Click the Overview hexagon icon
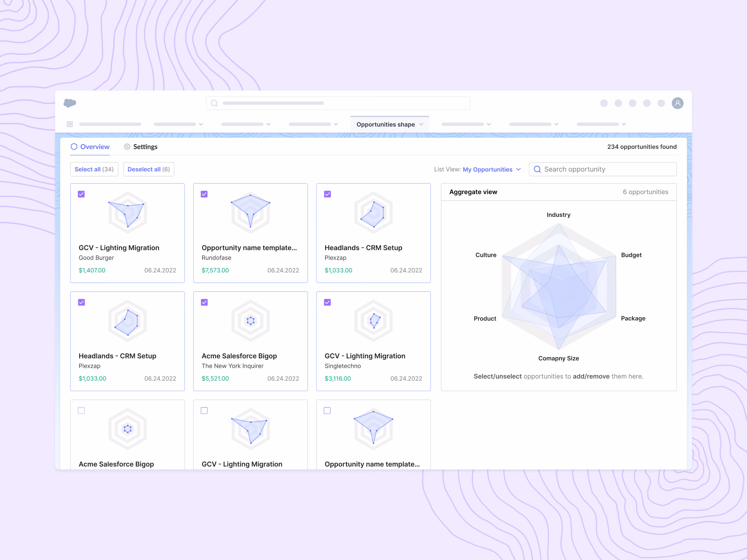 (x=74, y=147)
